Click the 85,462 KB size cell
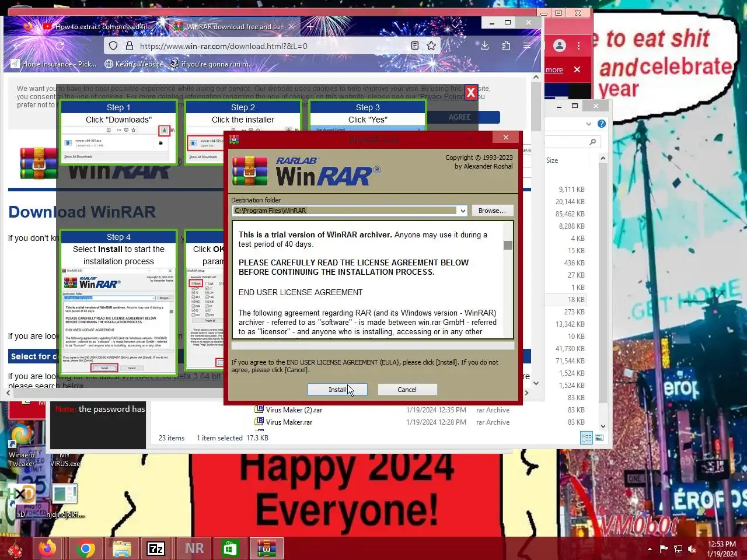 (x=570, y=214)
